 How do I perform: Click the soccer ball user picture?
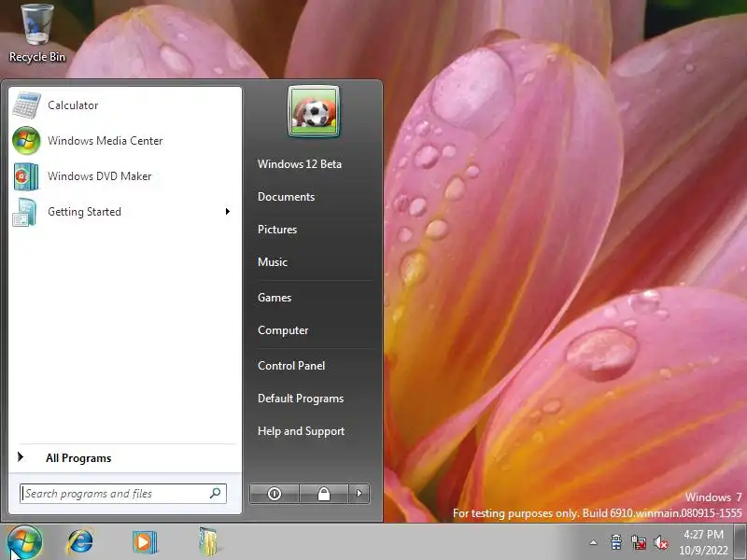pyautogui.click(x=314, y=111)
